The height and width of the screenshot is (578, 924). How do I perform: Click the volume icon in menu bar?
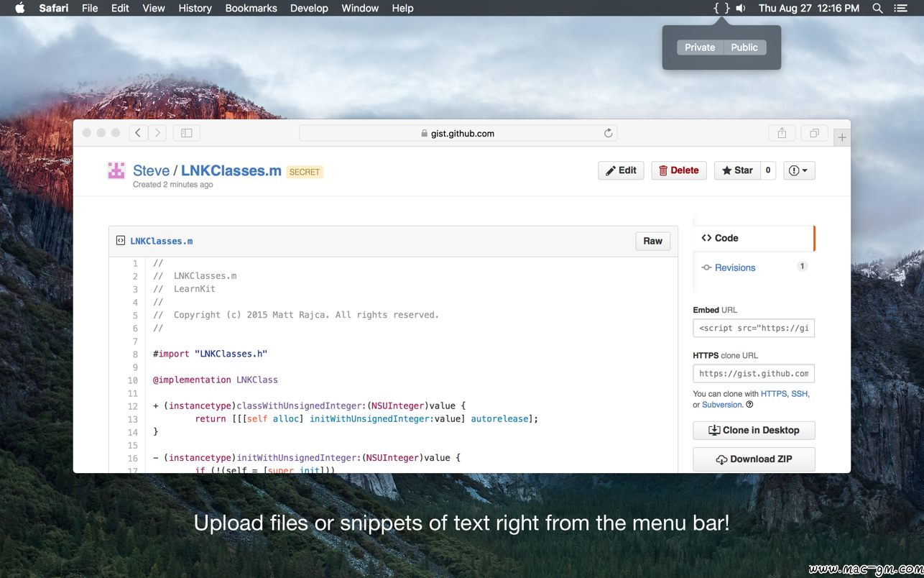741,8
